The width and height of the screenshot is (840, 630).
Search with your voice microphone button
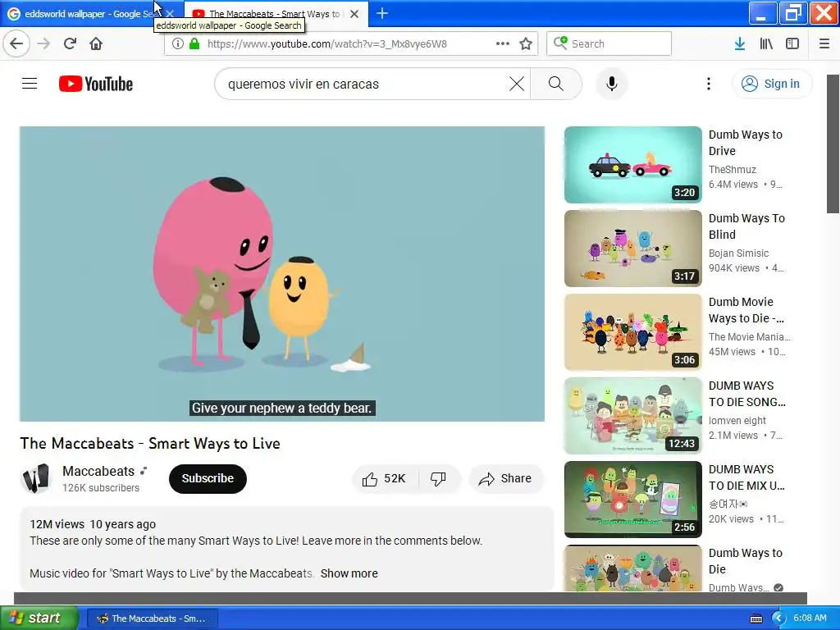click(612, 84)
